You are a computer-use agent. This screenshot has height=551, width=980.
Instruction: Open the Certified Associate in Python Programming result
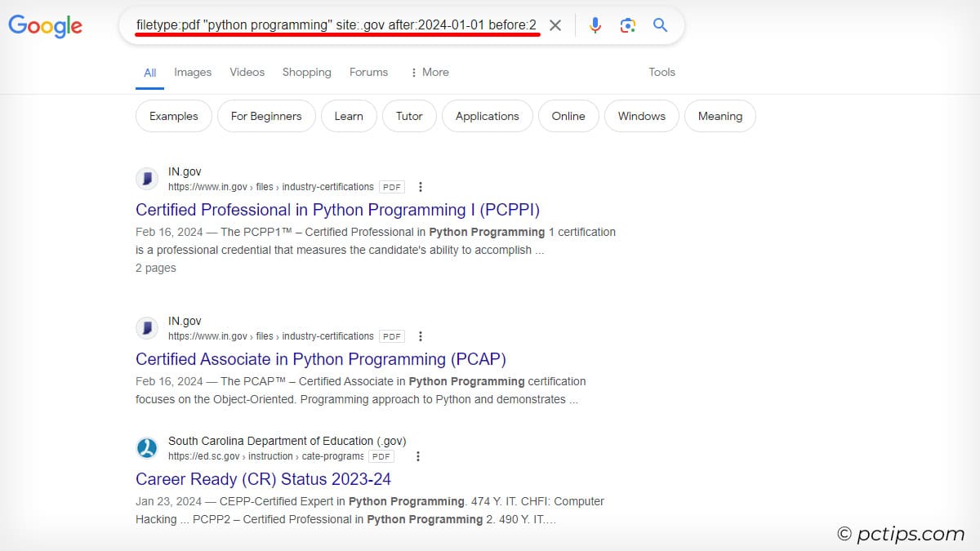click(x=321, y=359)
